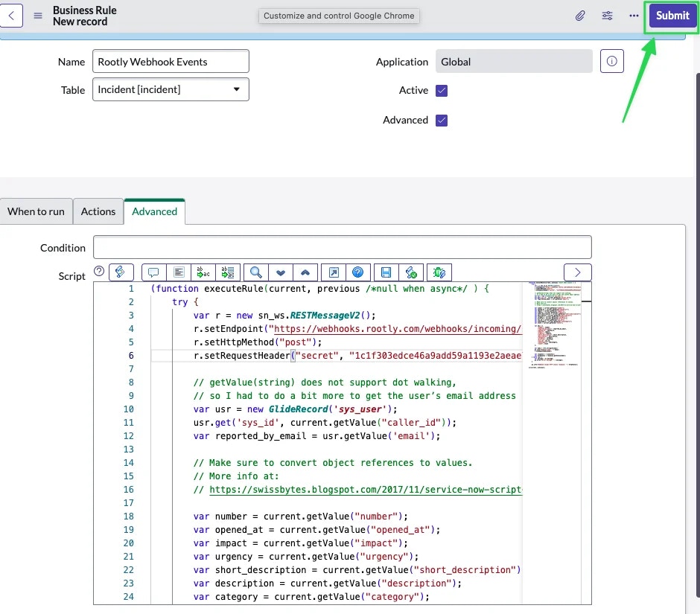Click the replace all icon

coord(228,272)
